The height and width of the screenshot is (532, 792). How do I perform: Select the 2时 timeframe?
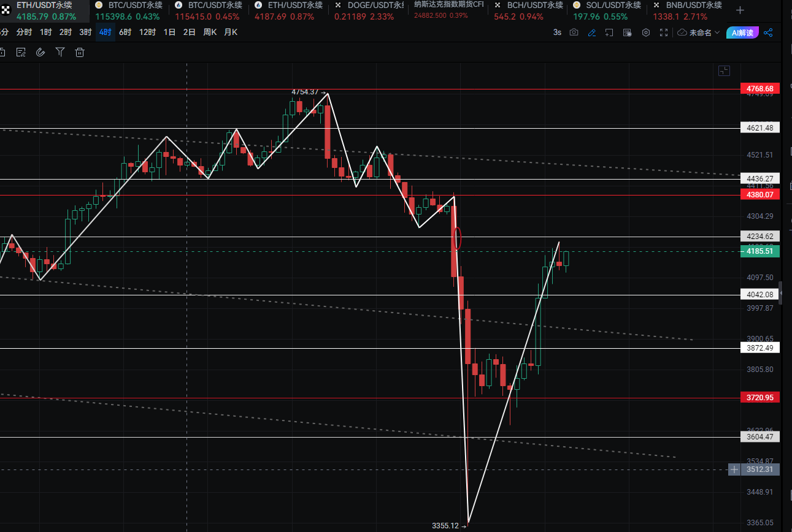click(65, 32)
